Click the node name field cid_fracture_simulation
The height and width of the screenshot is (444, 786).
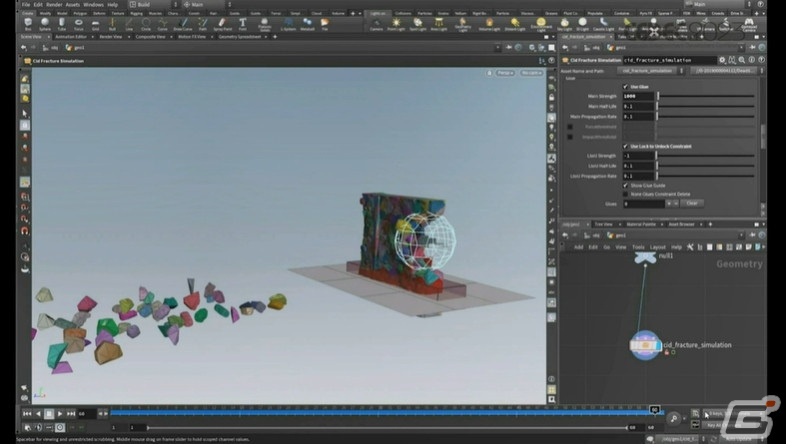click(x=669, y=60)
